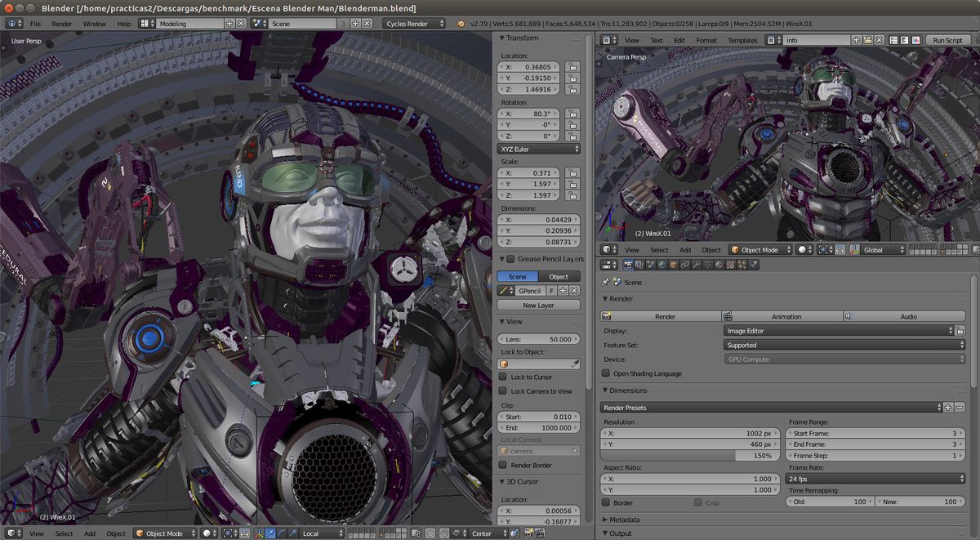Open the Texture properties tab icon

pos(730,265)
